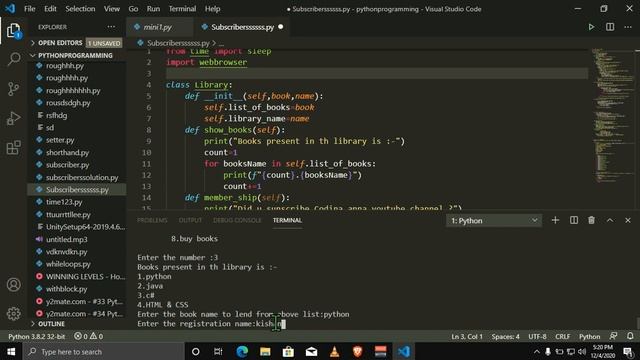
Task: Open the feedback icon in the status bar
Action: tap(613, 336)
